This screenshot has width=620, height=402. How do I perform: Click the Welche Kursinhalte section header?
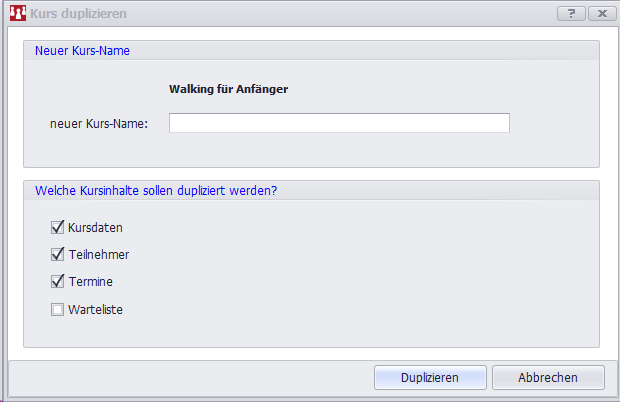[156, 190]
